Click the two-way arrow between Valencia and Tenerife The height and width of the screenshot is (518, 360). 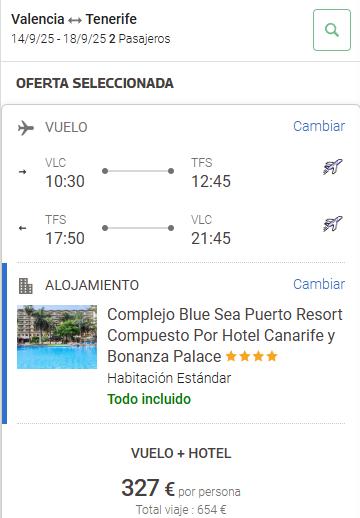(x=75, y=20)
